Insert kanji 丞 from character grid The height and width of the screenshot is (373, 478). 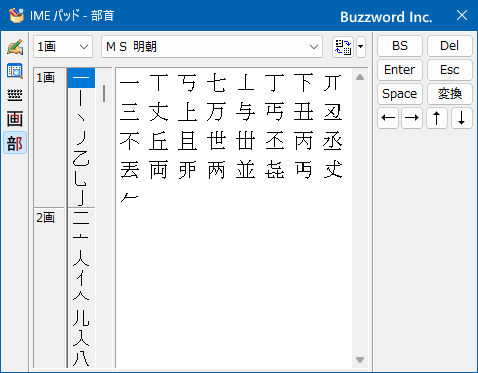click(332, 141)
